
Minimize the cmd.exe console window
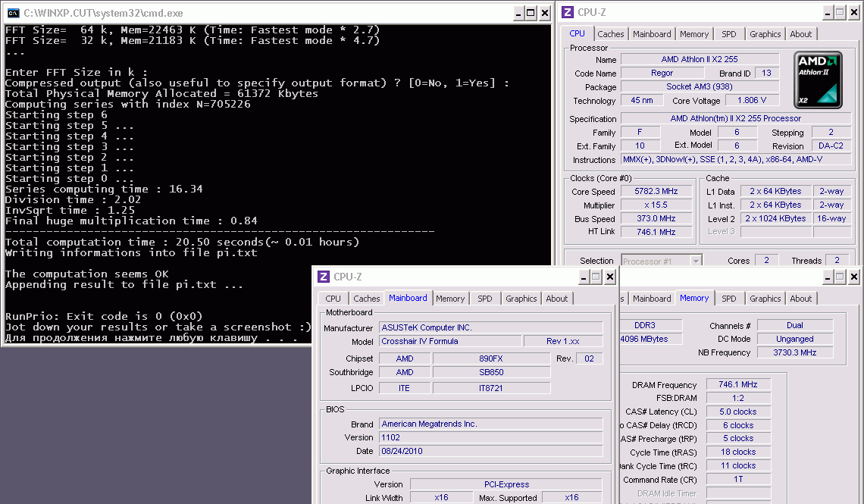point(518,13)
